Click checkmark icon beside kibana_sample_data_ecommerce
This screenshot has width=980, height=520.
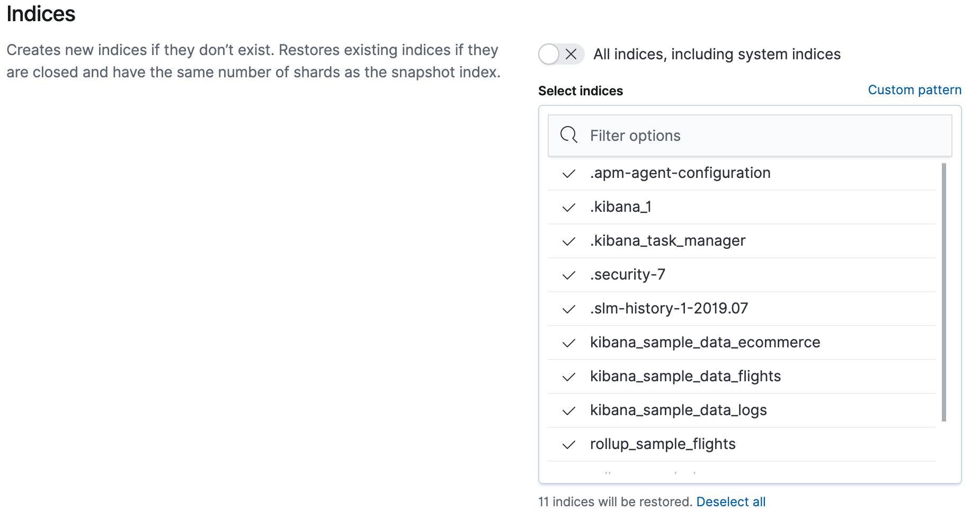[x=568, y=343]
